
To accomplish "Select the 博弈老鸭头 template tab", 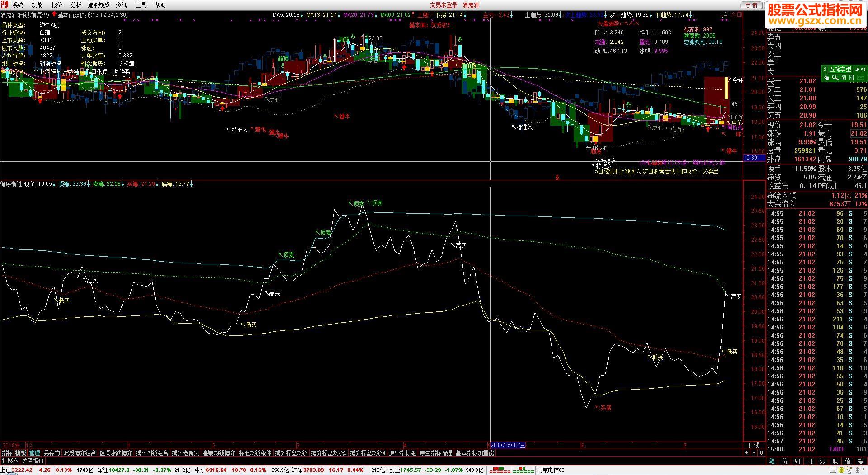I will click(x=185, y=453).
